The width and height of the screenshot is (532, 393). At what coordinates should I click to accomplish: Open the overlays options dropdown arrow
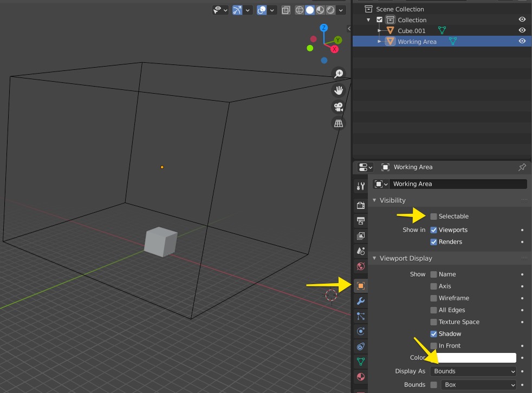coord(271,10)
